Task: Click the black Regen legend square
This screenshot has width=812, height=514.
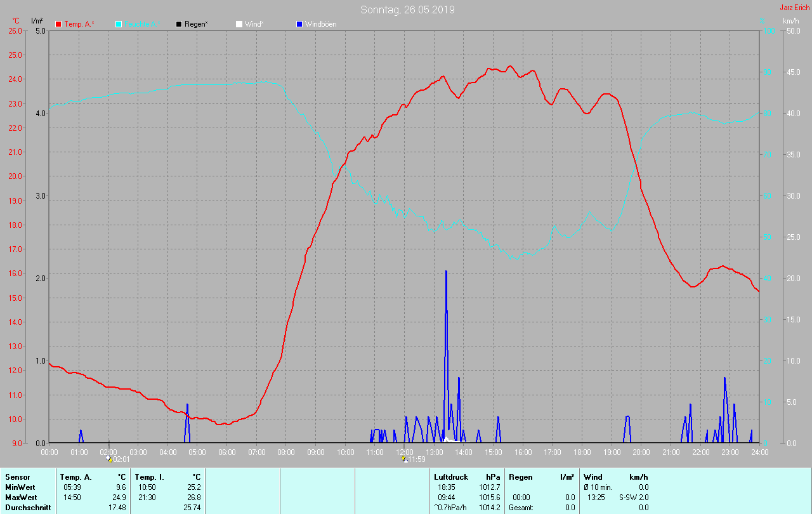Action: (179, 24)
